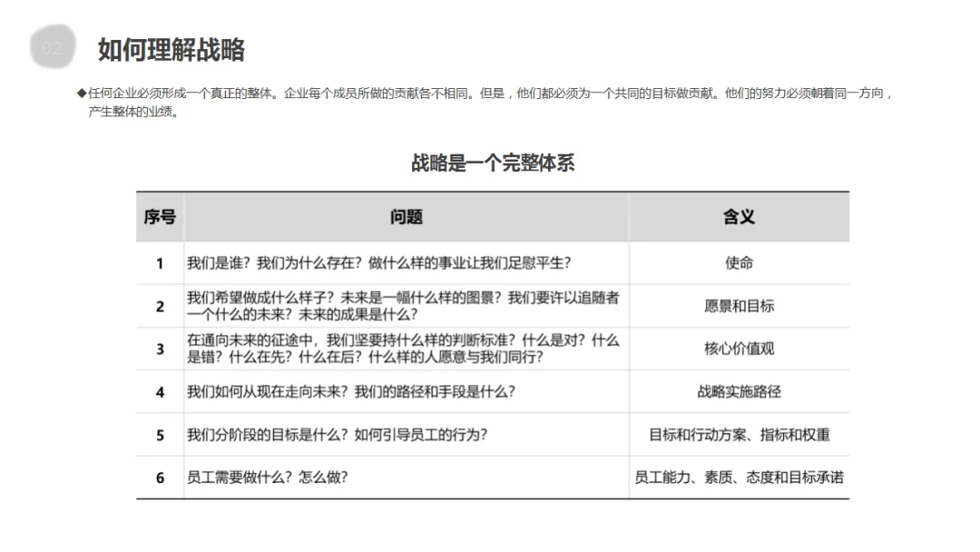980x552 pixels.
Task: Click the 使命 cell
Action: [739, 263]
